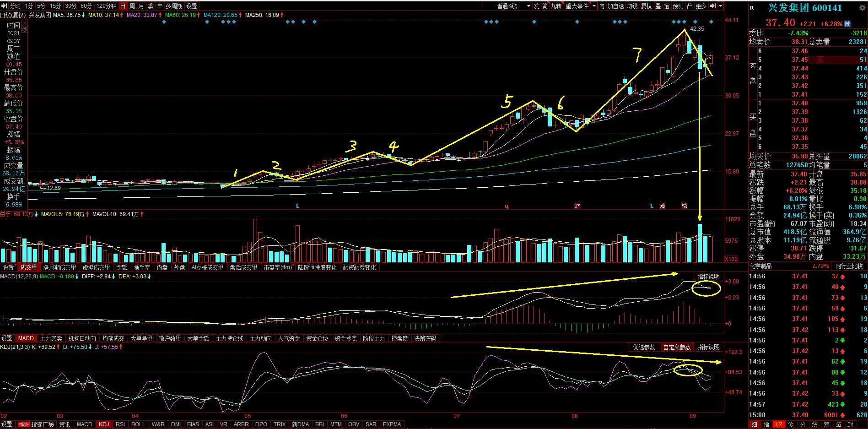868x429 pixels.
Task: Toggle 叠 overlay mode in toolbar
Action: coord(658,6)
